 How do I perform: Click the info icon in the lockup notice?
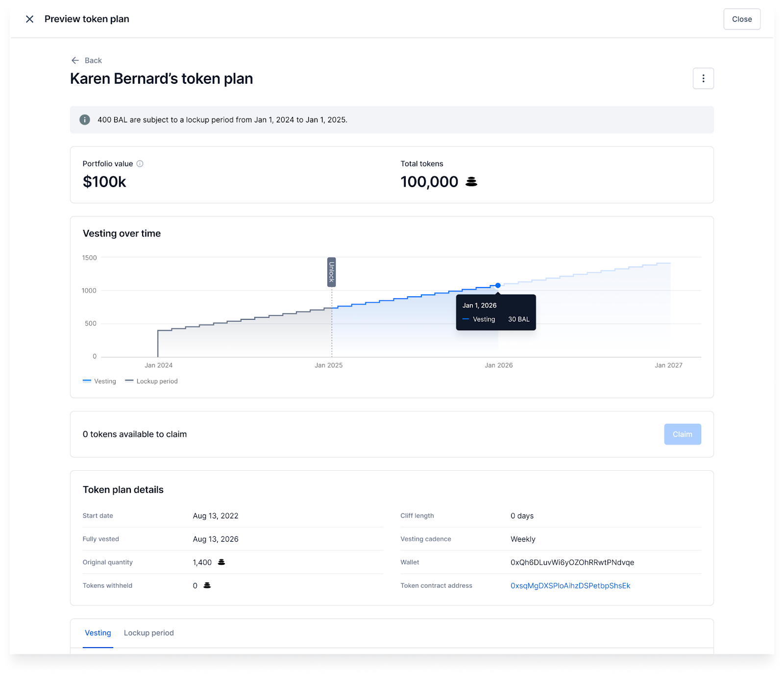pos(84,120)
